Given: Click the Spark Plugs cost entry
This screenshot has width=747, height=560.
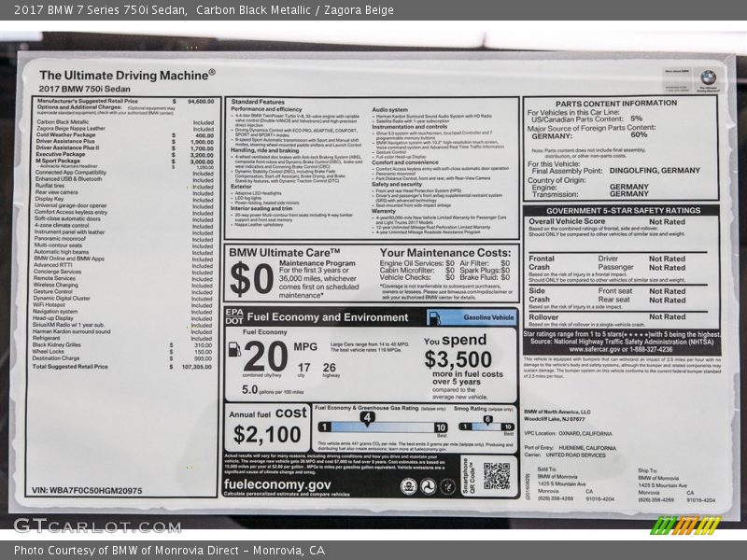Looking at the screenshot, I should 485,270.
